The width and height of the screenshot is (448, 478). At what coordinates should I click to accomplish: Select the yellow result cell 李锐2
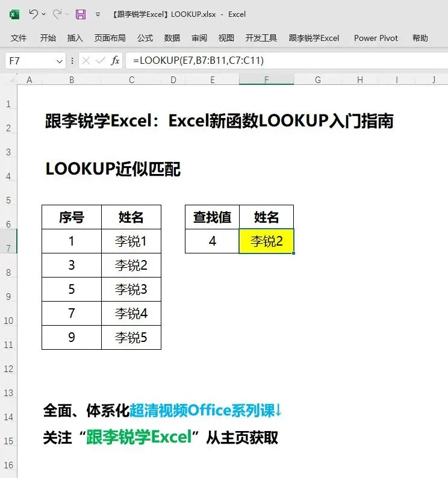[x=267, y=241]
